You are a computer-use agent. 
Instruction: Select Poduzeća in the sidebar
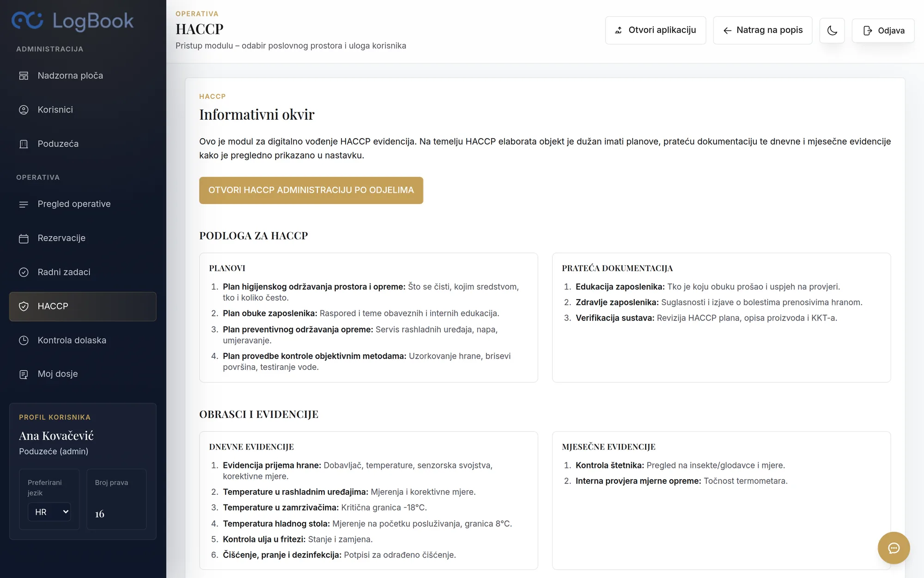[83, 144]
